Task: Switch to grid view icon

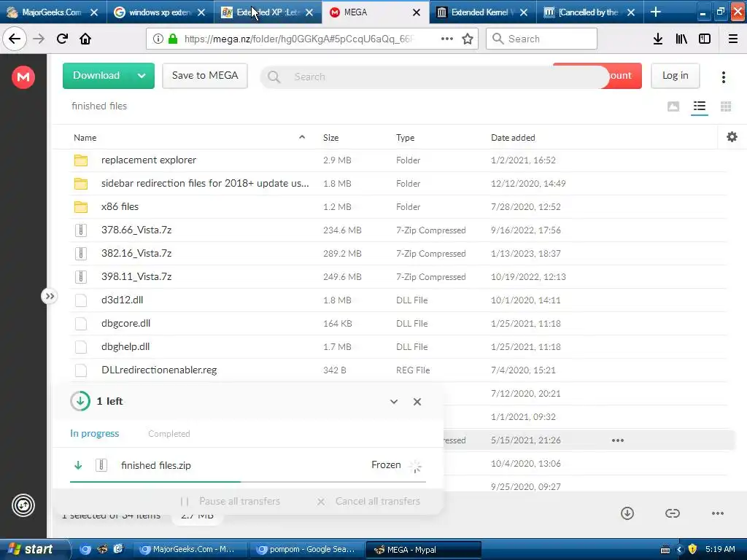Action: [x=726, y=106]
